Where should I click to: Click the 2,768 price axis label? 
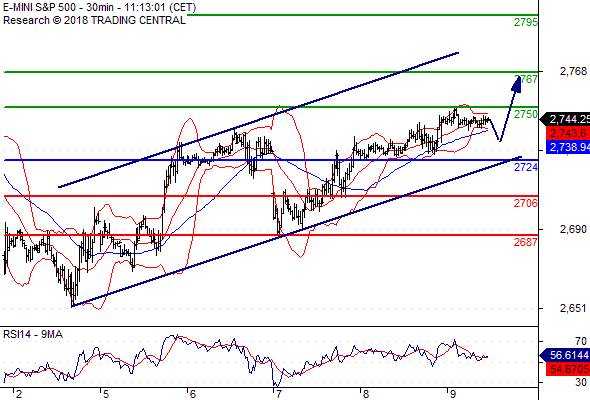tap(573, 71)
